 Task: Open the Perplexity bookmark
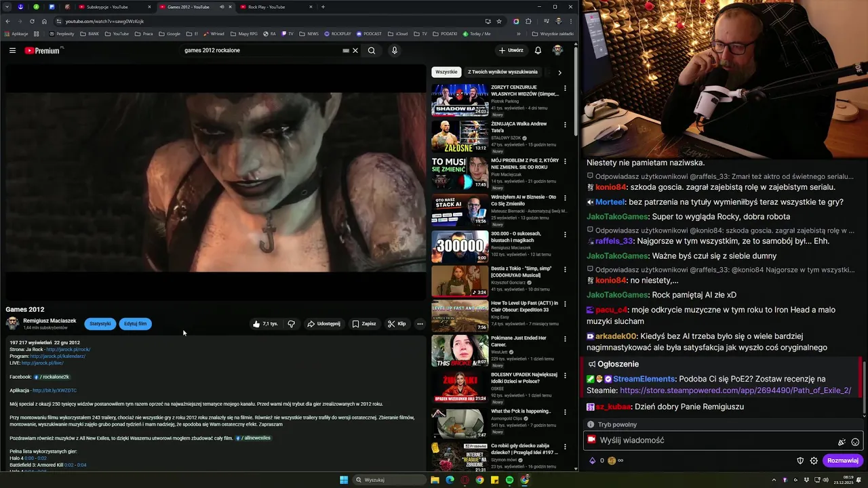(x=62, y=33)
